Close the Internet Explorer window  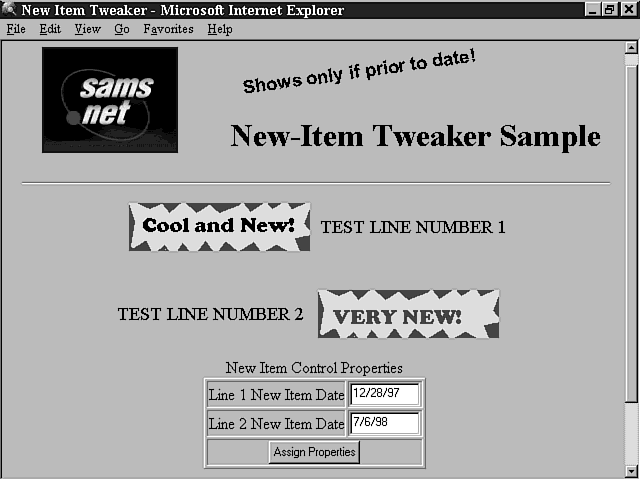(628, 10)
